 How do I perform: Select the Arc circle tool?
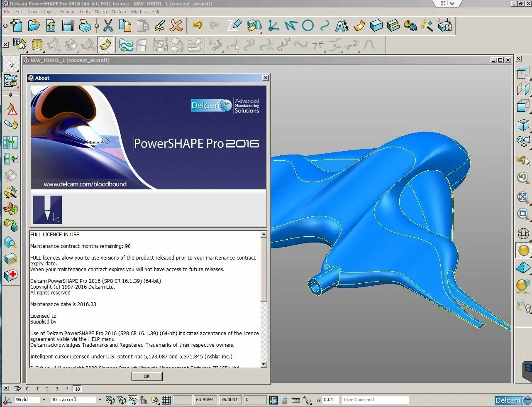click(x=308, y=26)
